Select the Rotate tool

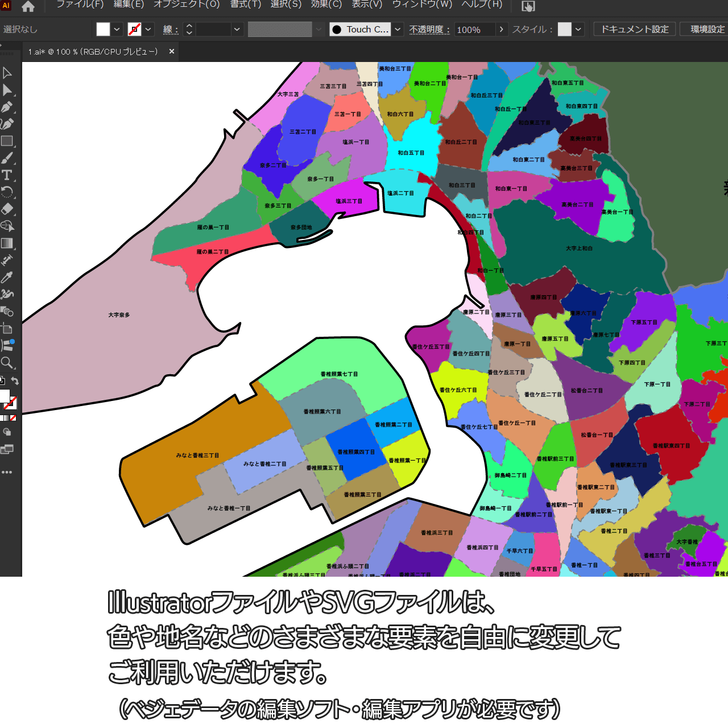[7, 192]
